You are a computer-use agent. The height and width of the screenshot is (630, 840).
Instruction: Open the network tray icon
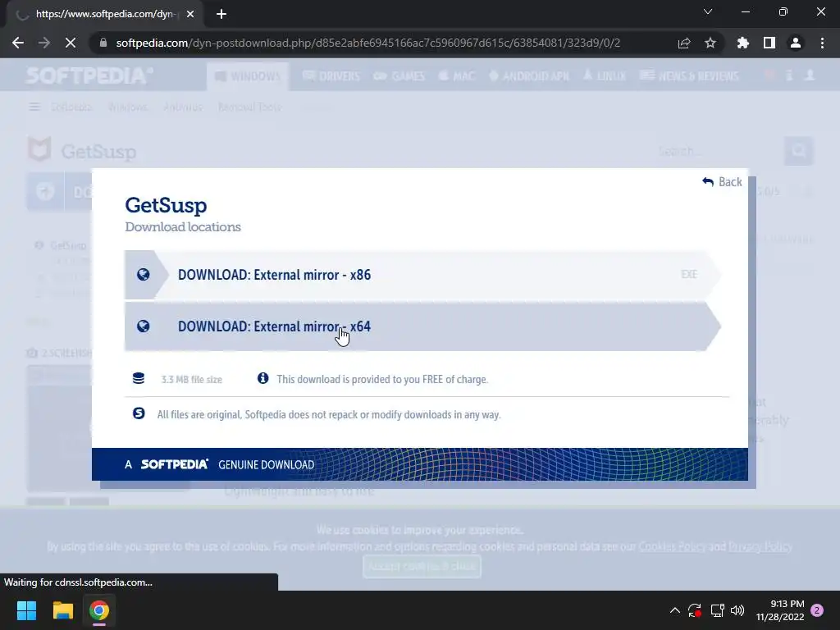point(717,610)
